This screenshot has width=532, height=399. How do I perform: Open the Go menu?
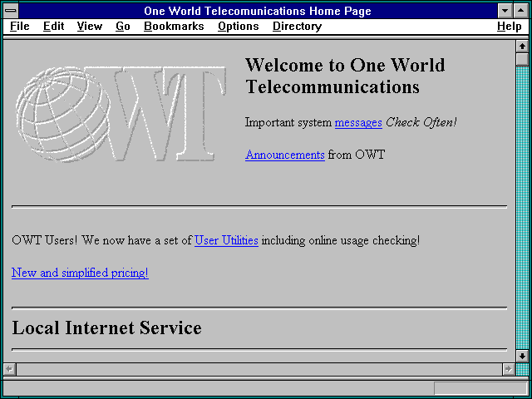click(123, 26)
